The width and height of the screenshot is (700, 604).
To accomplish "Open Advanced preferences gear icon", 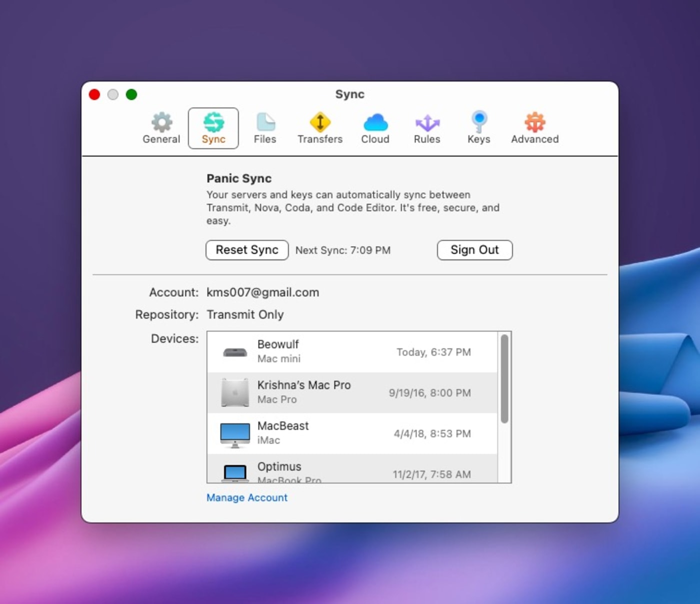I will pyautogui.click(x=534, y=122).
